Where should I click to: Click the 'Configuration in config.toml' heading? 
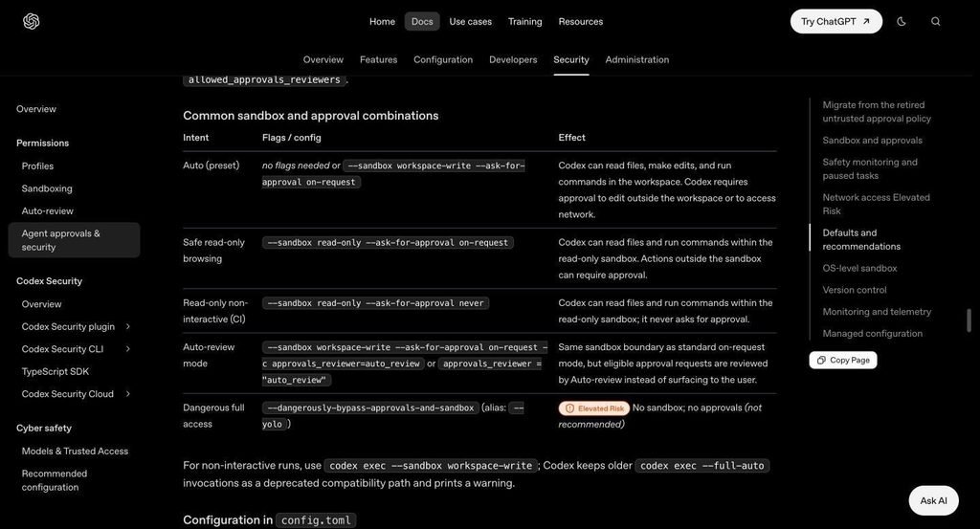click(x=270, y=519)
